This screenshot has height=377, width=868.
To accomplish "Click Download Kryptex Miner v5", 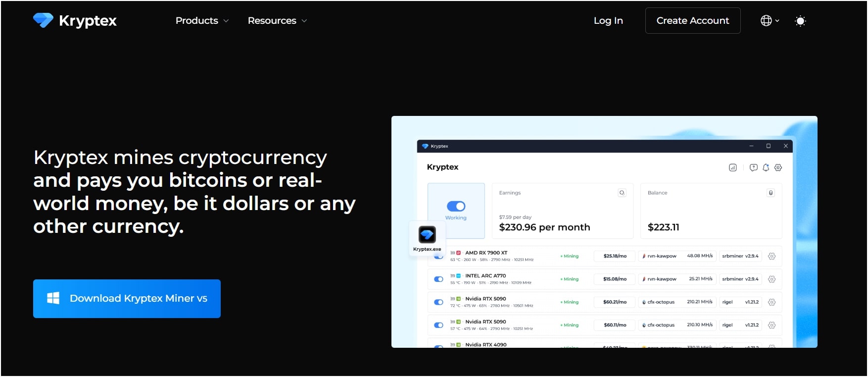I will [x=127, y=299].
